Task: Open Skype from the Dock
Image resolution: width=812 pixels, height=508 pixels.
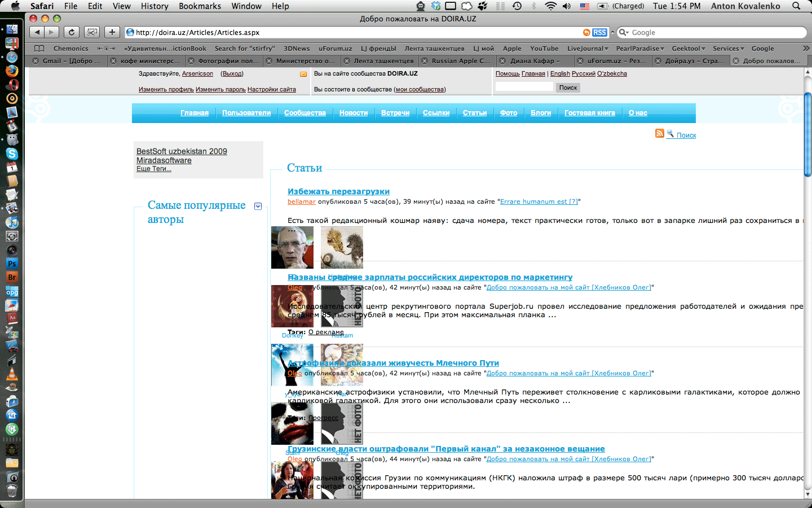Action: point(12,154)
